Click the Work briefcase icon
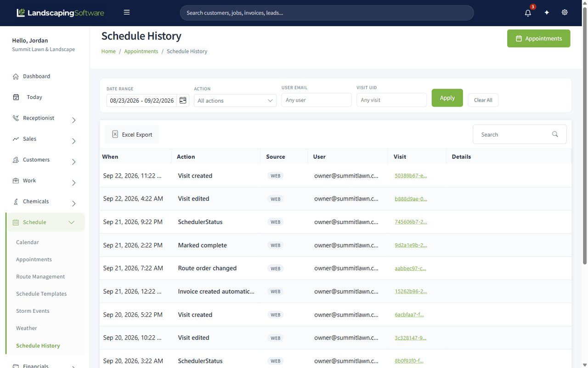 point(16,181)
